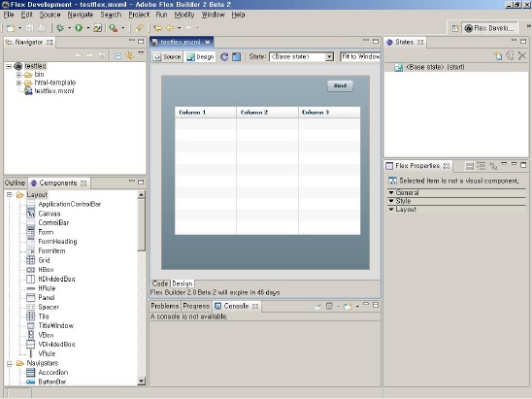This screenshot has width=532, height=399.
Task: Click the Show surrounding containers icon
Action: pyautogui.click(x=237, y=56)
